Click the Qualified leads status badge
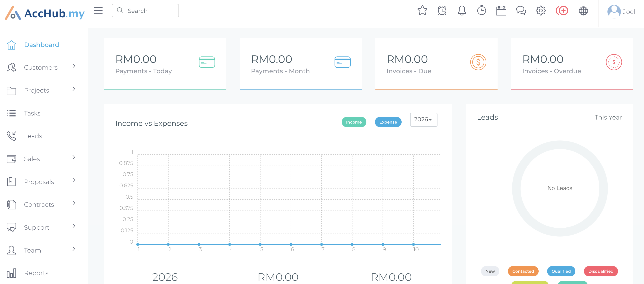644x284 pixels. (561, 271)
